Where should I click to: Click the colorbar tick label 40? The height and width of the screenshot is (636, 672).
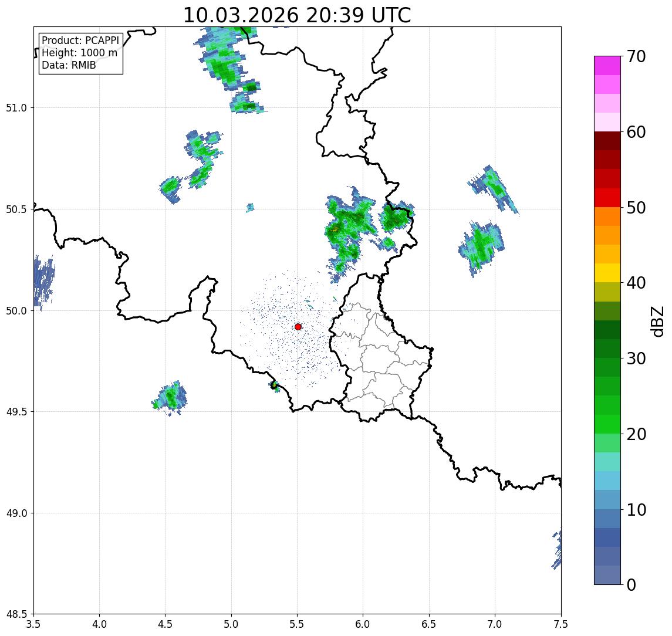tap(636, 283)
